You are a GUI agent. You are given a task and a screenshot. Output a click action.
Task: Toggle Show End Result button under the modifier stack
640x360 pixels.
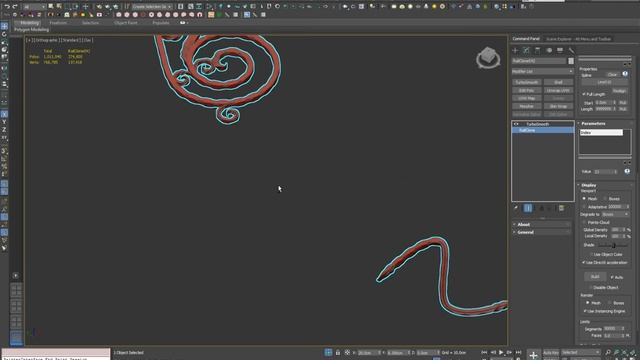point(528,208)
